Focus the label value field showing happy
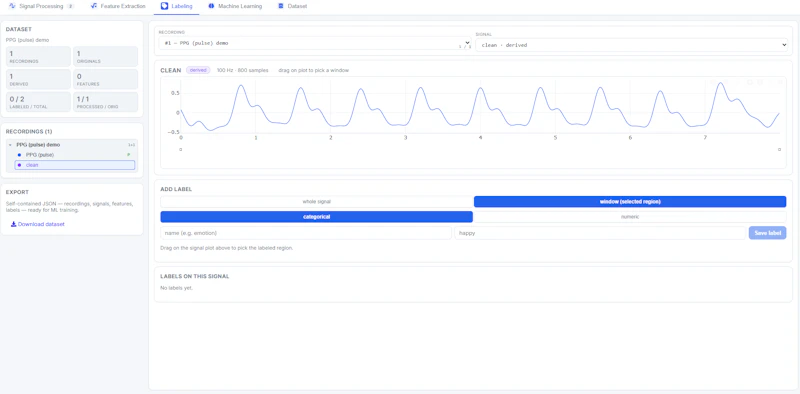Screen dimensions: 800x394 click(600, 233)
